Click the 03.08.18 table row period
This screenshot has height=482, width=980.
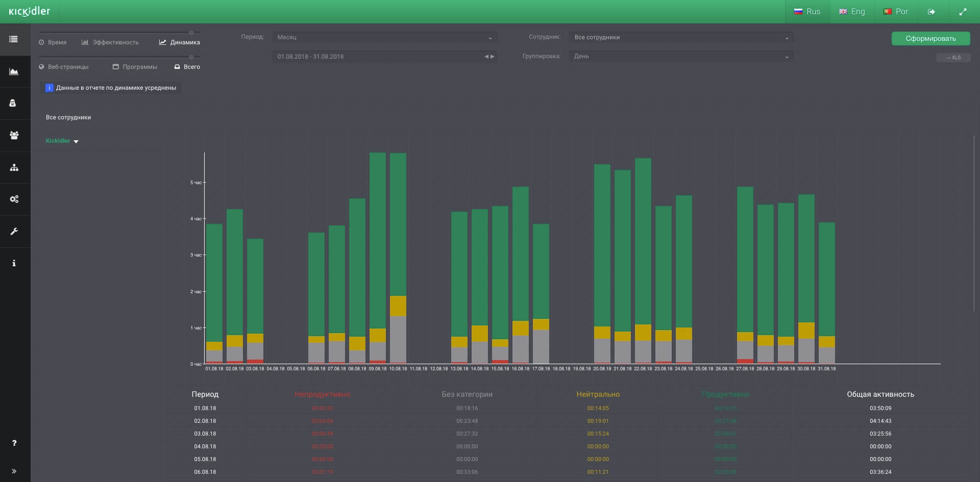click(x=205, y=434)
